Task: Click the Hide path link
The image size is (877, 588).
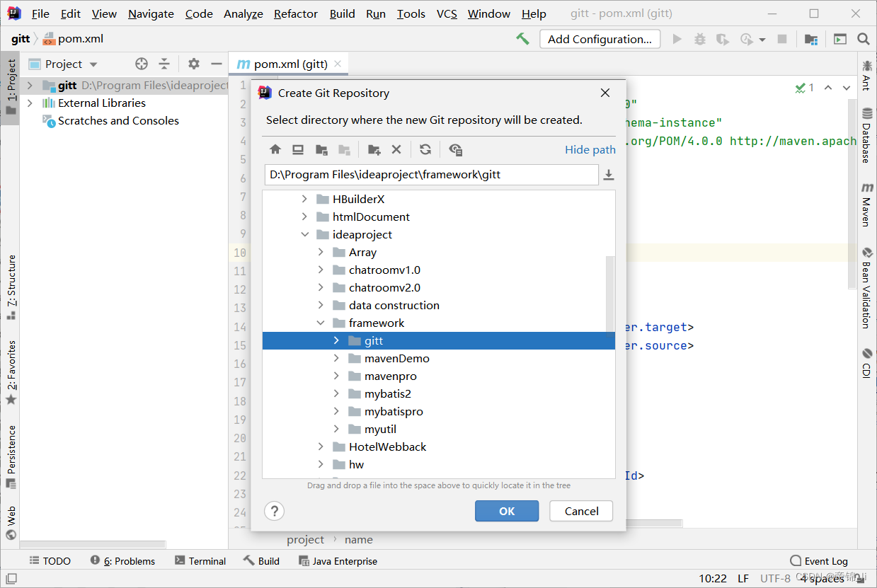Action: click(x=590, y=149)
